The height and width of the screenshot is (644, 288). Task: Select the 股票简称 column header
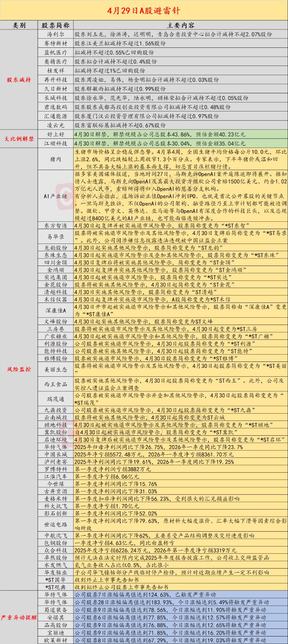click(56, 25)
